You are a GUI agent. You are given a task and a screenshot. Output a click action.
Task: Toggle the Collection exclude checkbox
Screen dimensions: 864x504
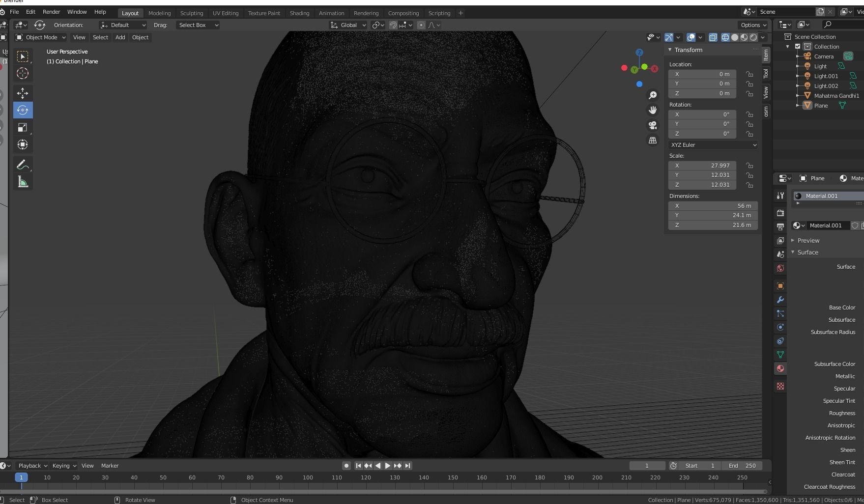coord(798,47)
